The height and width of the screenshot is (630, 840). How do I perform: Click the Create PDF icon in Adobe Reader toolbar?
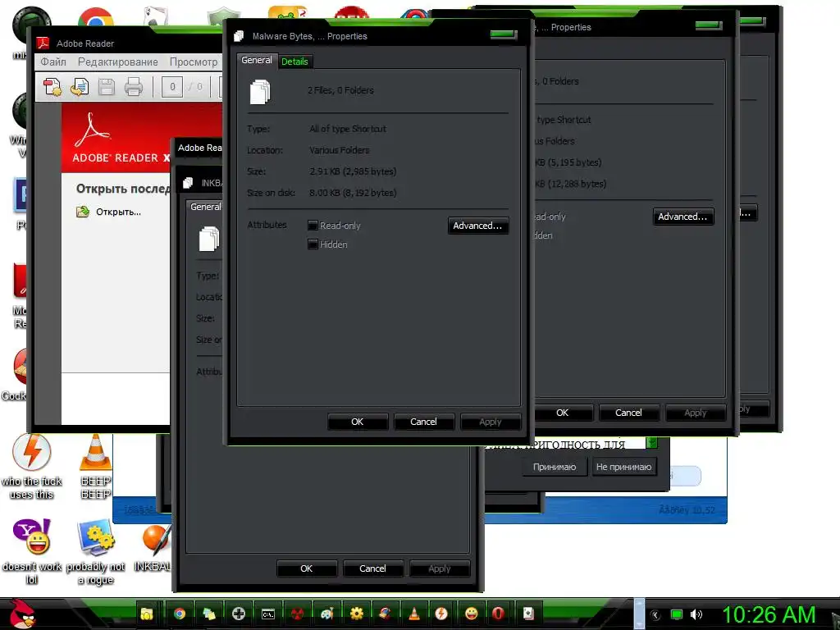pyautogui.click(x=52, y=87)
